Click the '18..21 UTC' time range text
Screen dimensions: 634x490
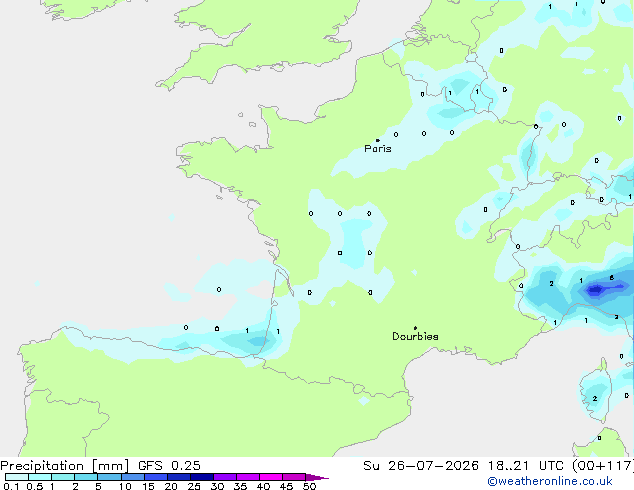(x=526, y=466)
